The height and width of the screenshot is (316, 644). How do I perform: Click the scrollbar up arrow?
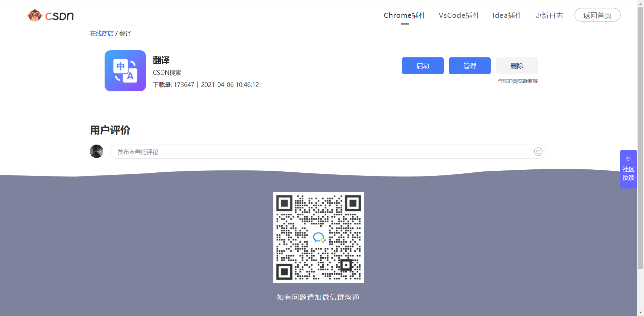[641, 3]
